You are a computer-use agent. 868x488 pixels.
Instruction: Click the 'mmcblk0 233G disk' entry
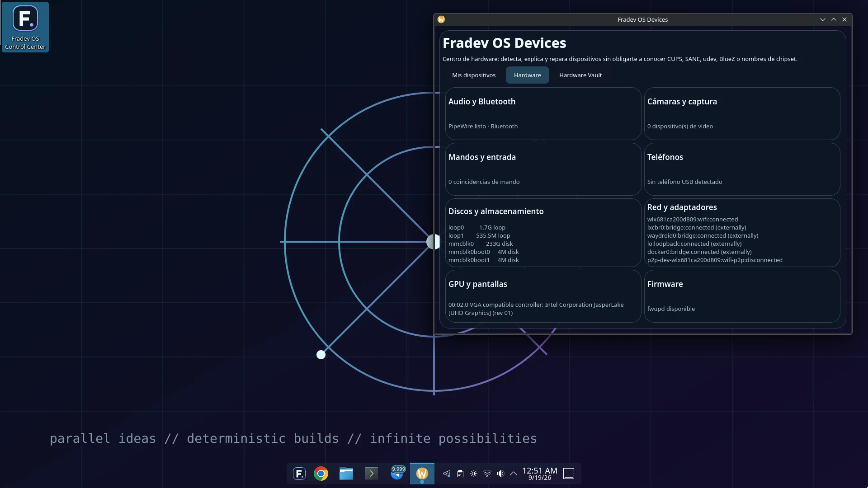tap(481, 244)
